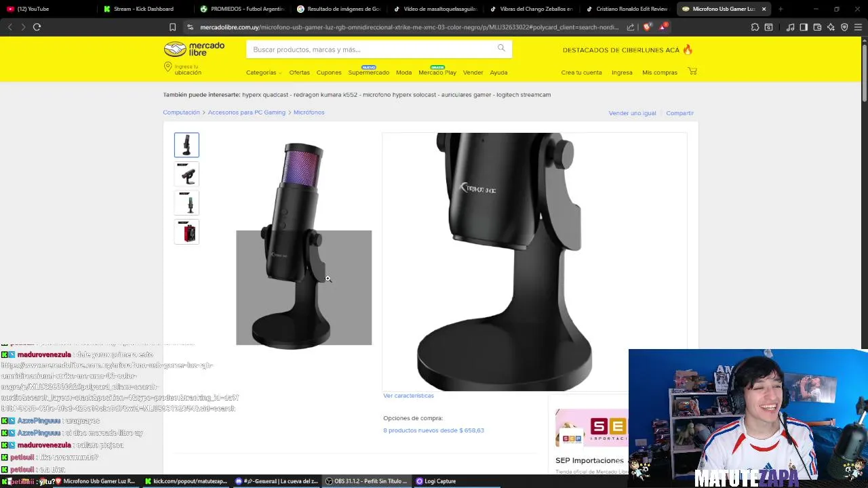Switch to the YouTube tab

coord(47,9)
